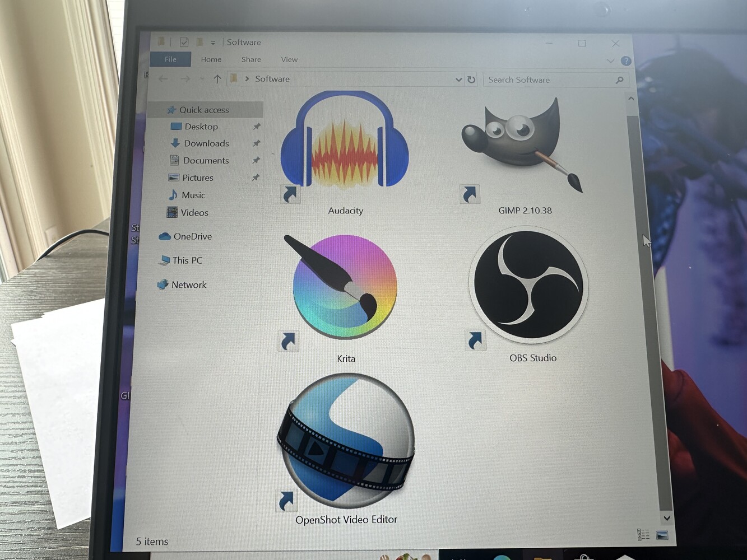Click the Software breadcrumb in address bar
Screen dimensions: 747x560
tap(272, 79)
